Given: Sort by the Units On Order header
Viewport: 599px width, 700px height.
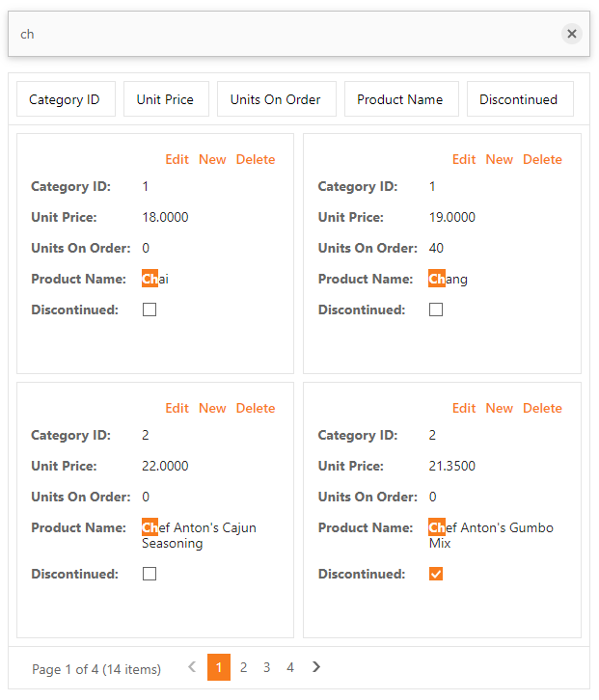Looking at the screenshot, I should pyautogui.click(x=277, y=99).
